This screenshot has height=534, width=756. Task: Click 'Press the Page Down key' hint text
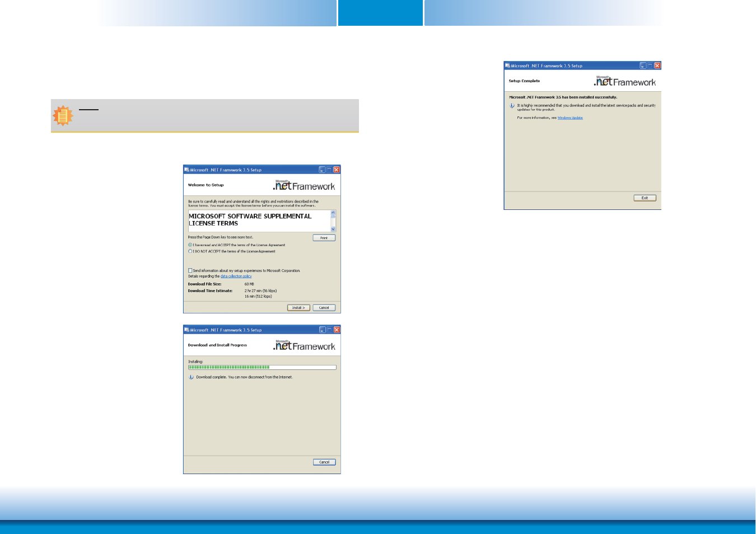click(x=221, y=237)
